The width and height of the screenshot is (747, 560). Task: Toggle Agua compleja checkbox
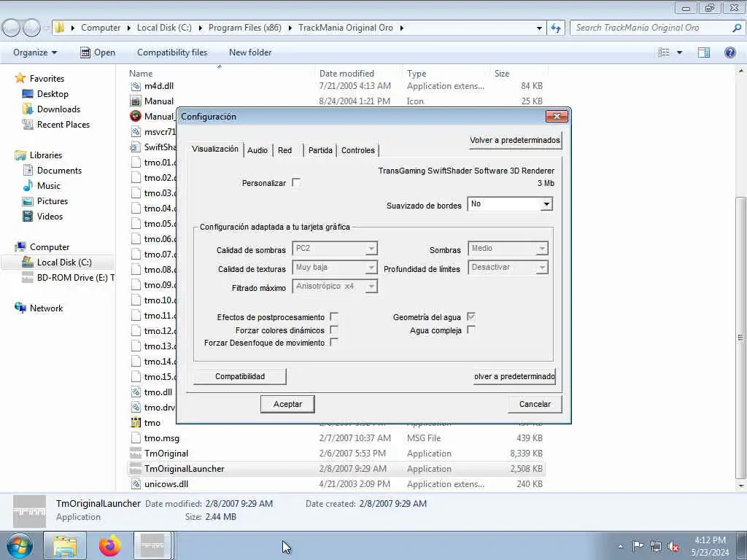point(471,330)
